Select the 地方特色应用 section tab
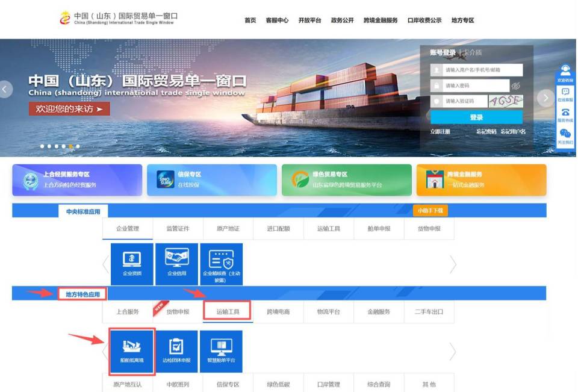The height and width of the screenshot is (392, 578). point(82,294)
